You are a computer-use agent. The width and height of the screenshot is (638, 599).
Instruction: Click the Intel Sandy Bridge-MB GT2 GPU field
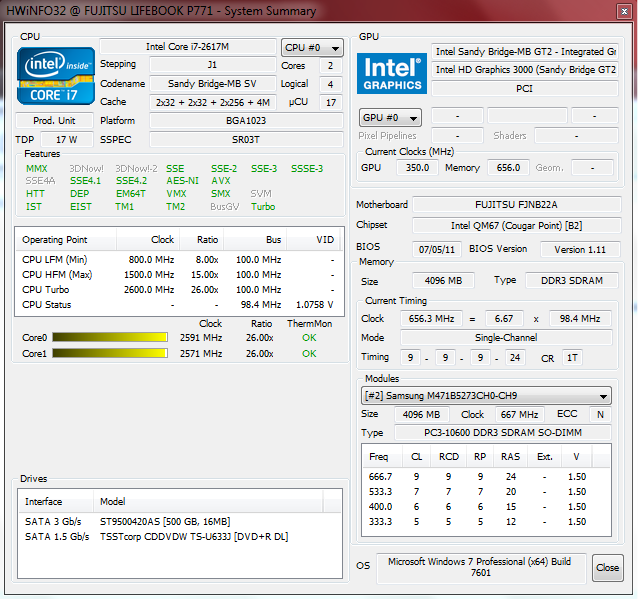tap(525, 52)
